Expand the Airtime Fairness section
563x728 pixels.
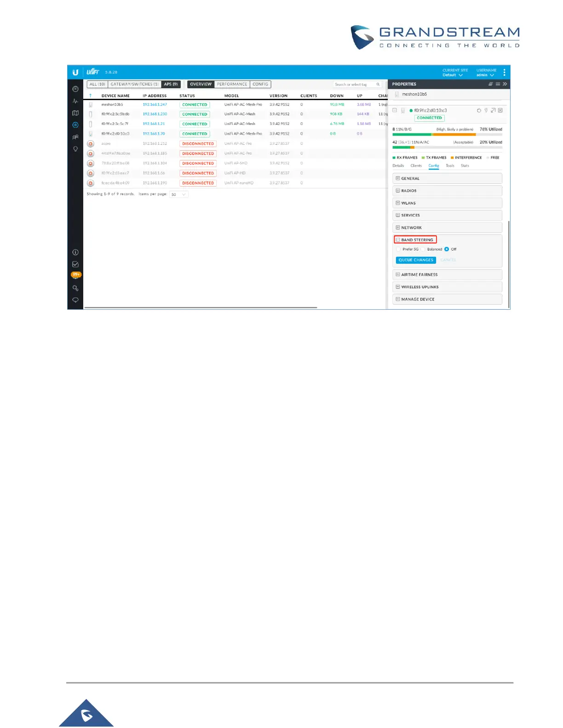tap(447, 275)
